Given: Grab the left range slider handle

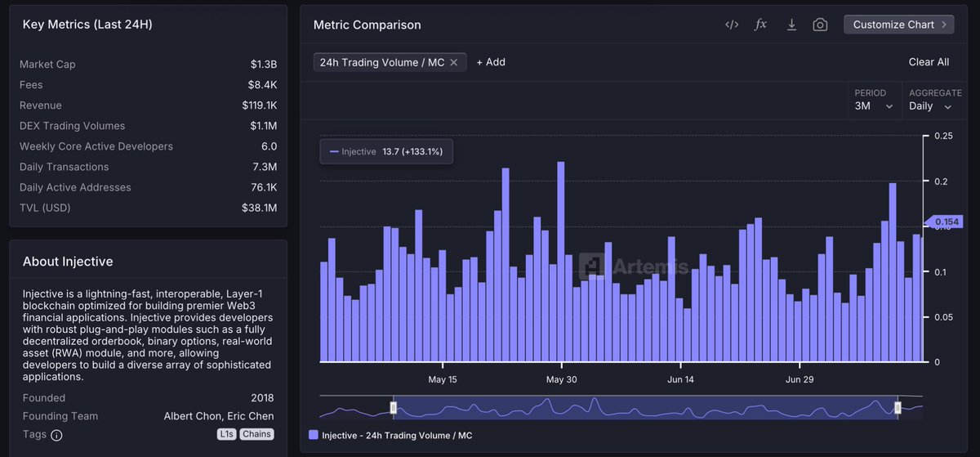Looking at the screenshot, I should click(x=394, y=407).
